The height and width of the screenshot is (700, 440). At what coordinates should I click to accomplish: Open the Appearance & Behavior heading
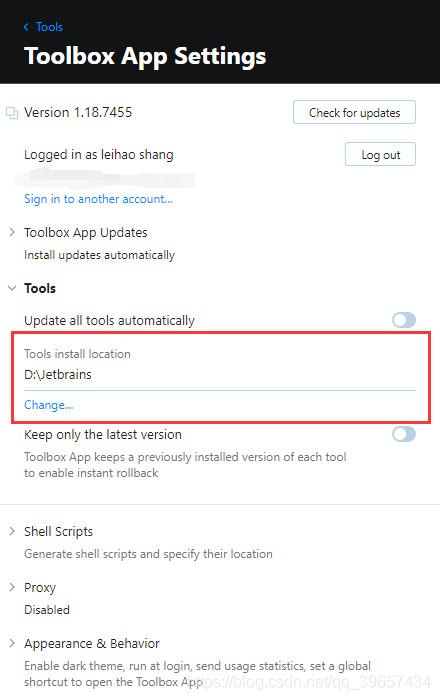point(92,644)
